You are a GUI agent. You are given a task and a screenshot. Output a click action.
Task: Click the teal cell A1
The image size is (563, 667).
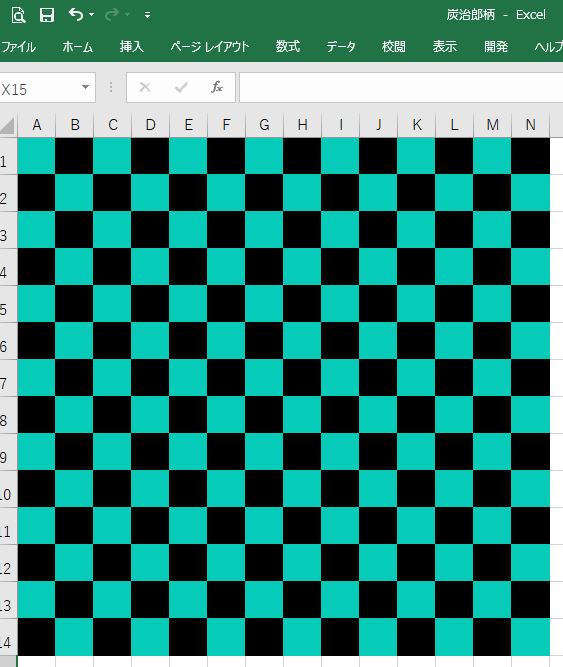pyautogui.click(x=36, y=156)
